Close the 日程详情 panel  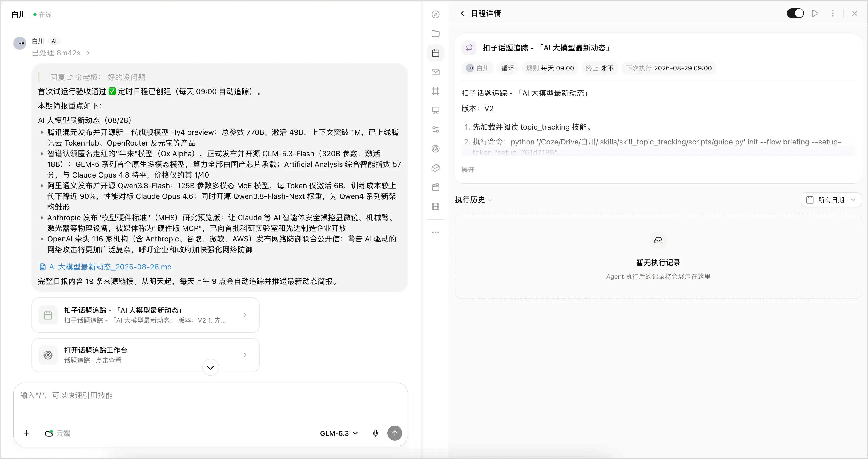(x=854, y=13)
